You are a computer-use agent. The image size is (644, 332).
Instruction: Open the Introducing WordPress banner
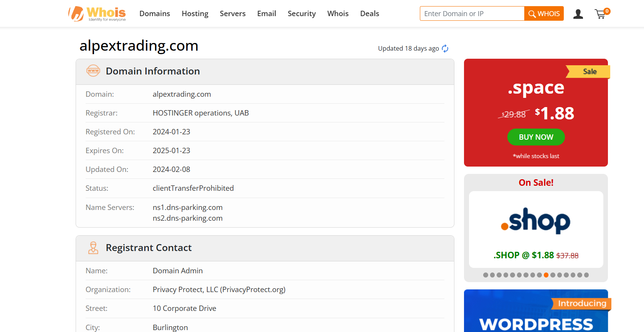tap(536, 311)
